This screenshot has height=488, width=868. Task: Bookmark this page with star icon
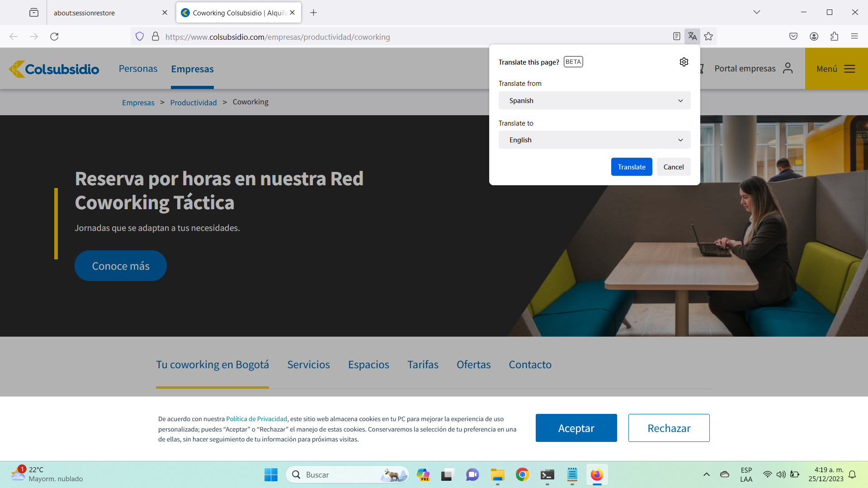(x=708, y=37)
